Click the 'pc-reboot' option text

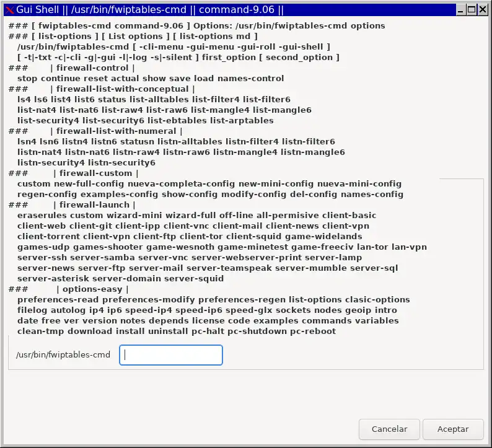313,332
